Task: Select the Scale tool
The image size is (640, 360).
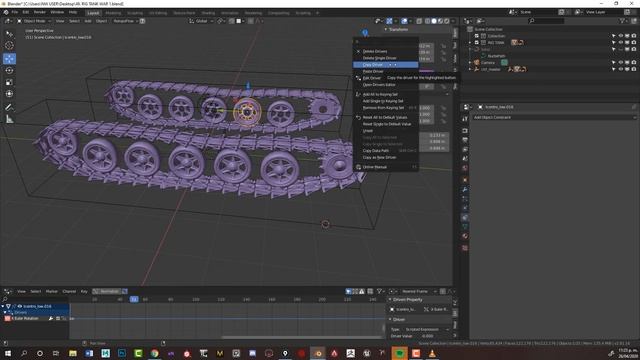Action: pos(9,82)
